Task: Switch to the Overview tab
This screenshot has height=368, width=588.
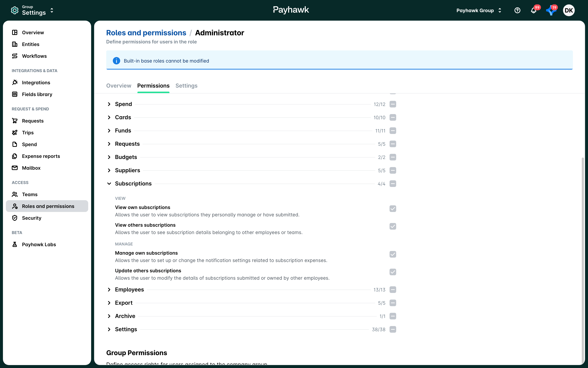Action: point(119,86)
